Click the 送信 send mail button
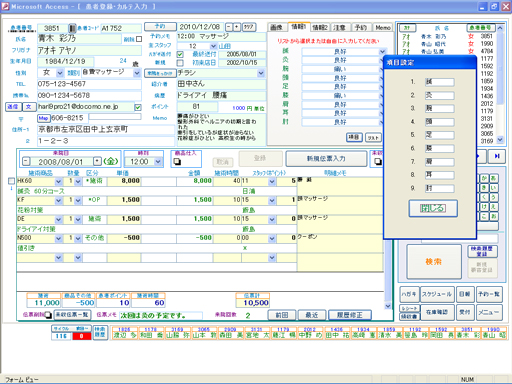This screenshot has width=512, height=384. (13, 107)
